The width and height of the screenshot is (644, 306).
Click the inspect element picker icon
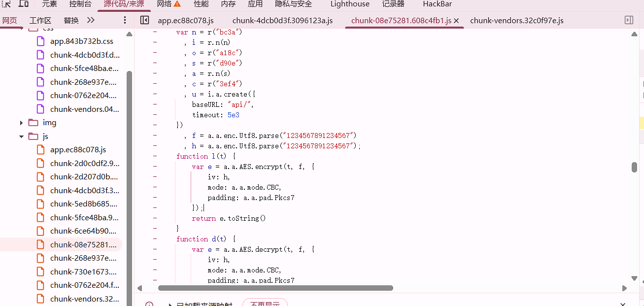click(7, 3)
